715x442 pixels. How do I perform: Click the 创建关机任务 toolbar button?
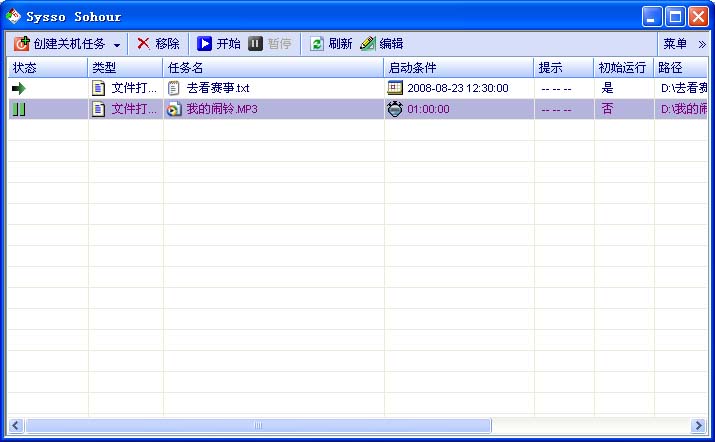pyautogui.click(x=59, y=44)
